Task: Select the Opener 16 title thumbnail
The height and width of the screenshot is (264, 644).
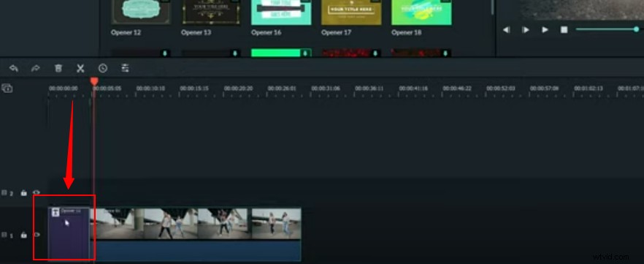Action: pyautogui.click(x=281, y=12)
